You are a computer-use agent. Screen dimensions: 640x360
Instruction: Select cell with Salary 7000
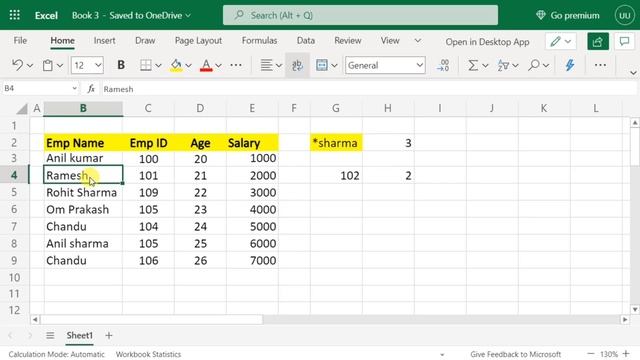(252, 260)
